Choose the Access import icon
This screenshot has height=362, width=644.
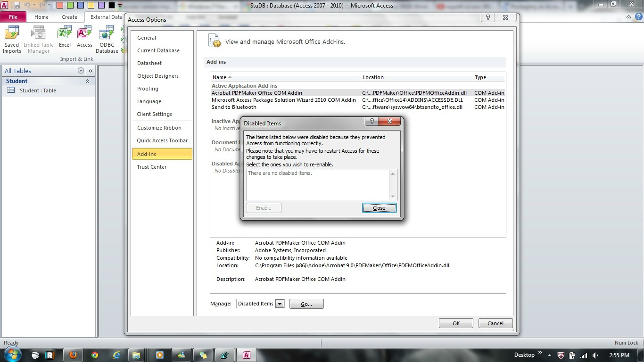coord(84,37)
